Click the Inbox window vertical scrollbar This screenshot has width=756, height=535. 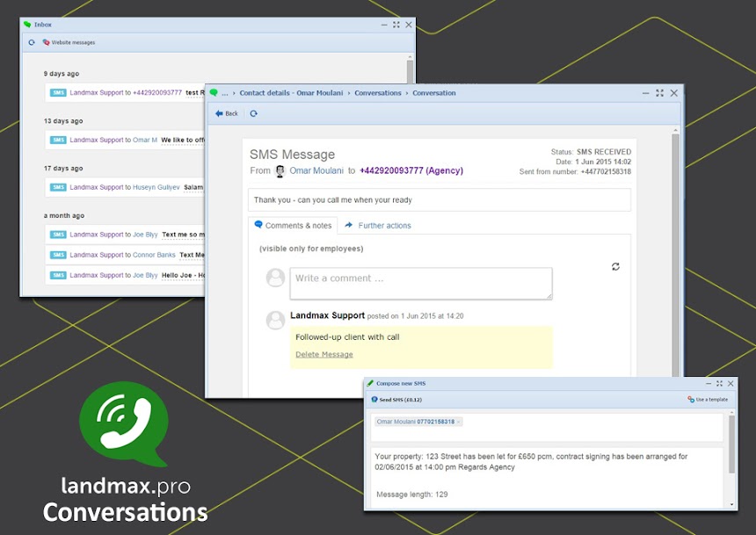(x=410, y=70)
